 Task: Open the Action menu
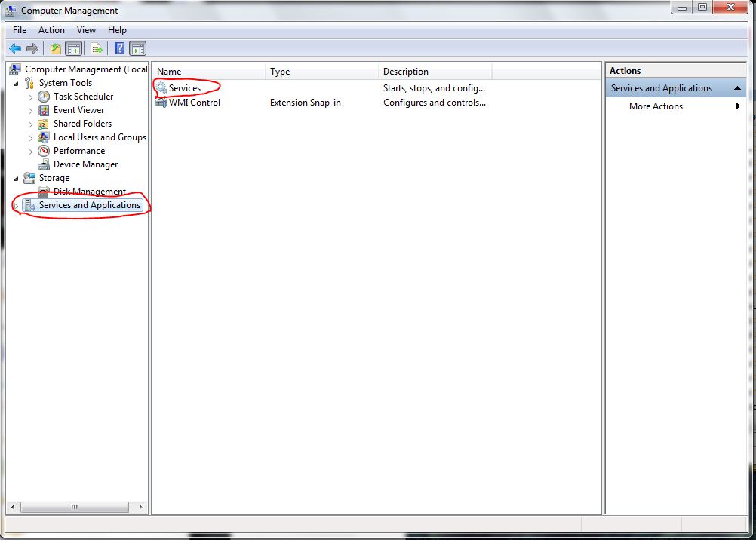click(51, 30)
